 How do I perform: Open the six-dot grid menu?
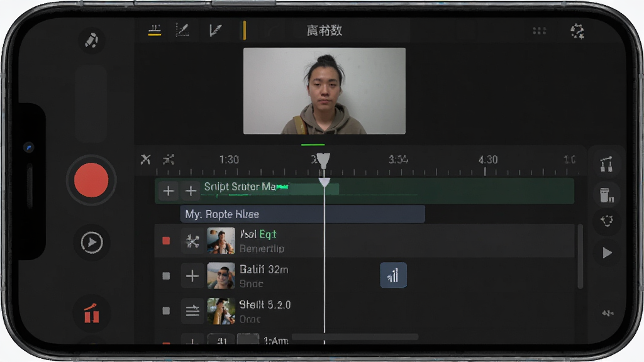tap(539, 31)
